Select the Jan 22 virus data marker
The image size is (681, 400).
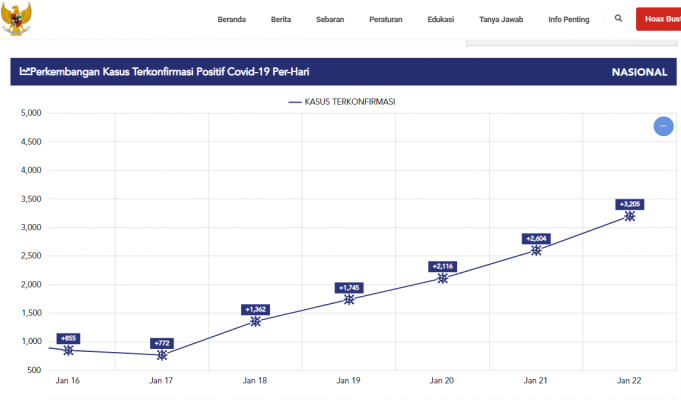(630, 216)
